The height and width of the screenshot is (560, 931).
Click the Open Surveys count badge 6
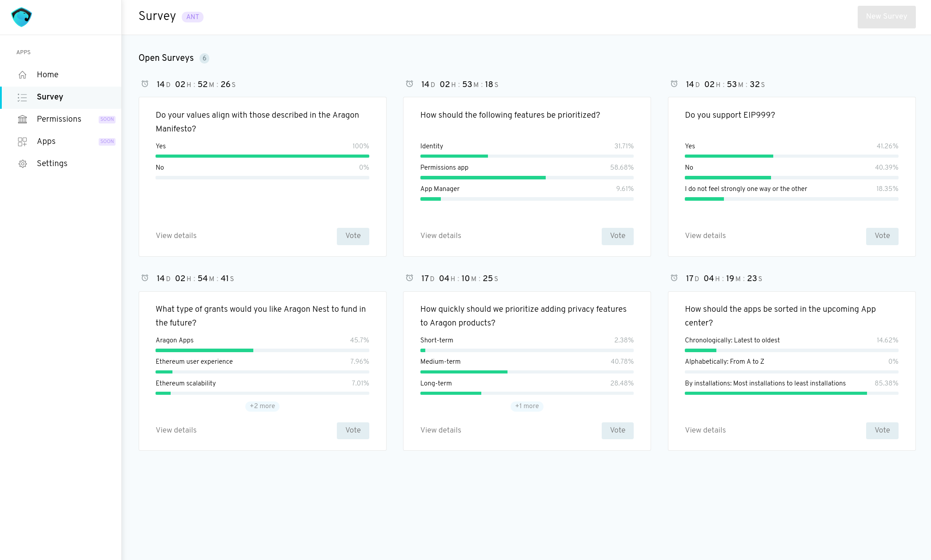204,59
